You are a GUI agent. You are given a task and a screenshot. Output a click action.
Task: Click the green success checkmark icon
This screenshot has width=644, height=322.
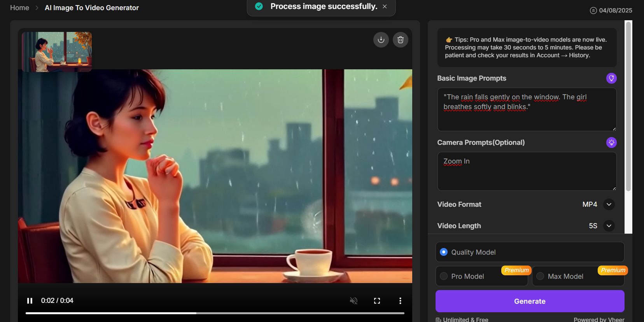259,6
